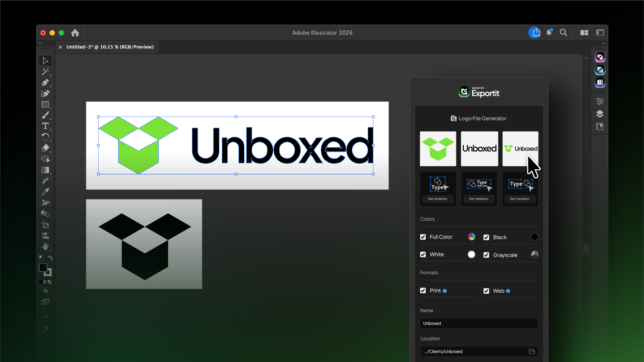Image resolution: width=644 pixels, height=362 pixels.
Task: Open the Arrange Documents dropdown
Action: click(x=584, y=32)
